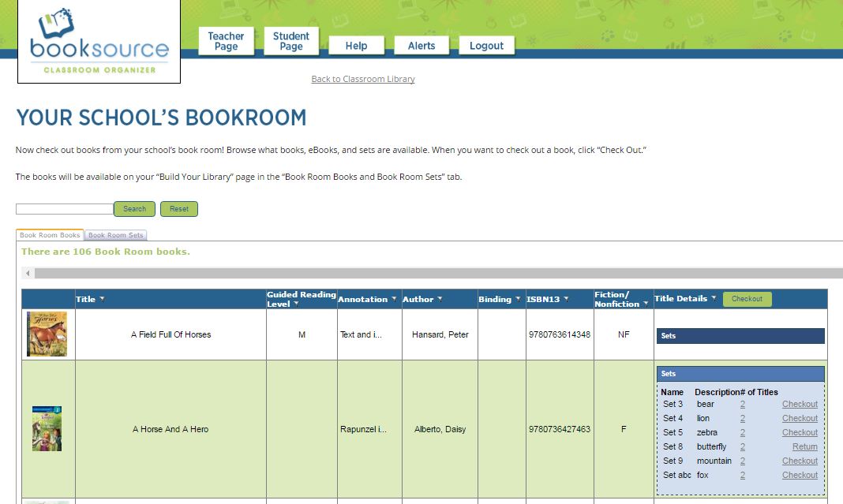
Task: Click ISBN 9780763614348
Action: [x=559, y=334]
